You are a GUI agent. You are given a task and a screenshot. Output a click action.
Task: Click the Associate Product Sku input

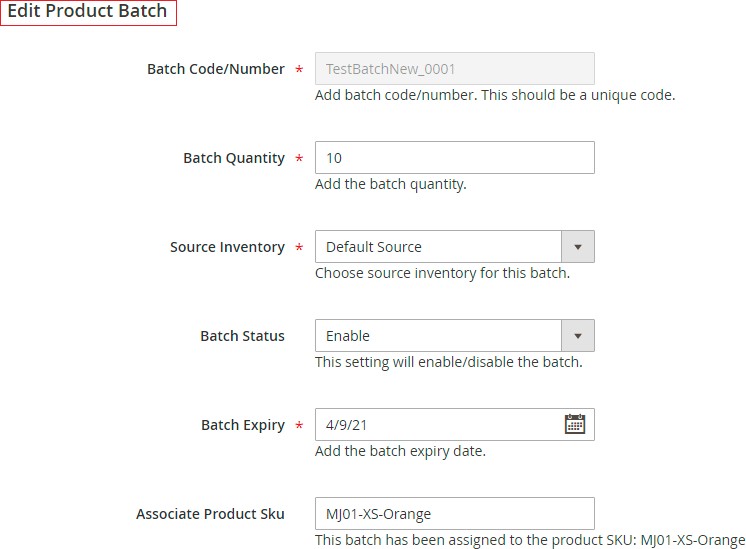pyautogui.click(x=454, y=513)
